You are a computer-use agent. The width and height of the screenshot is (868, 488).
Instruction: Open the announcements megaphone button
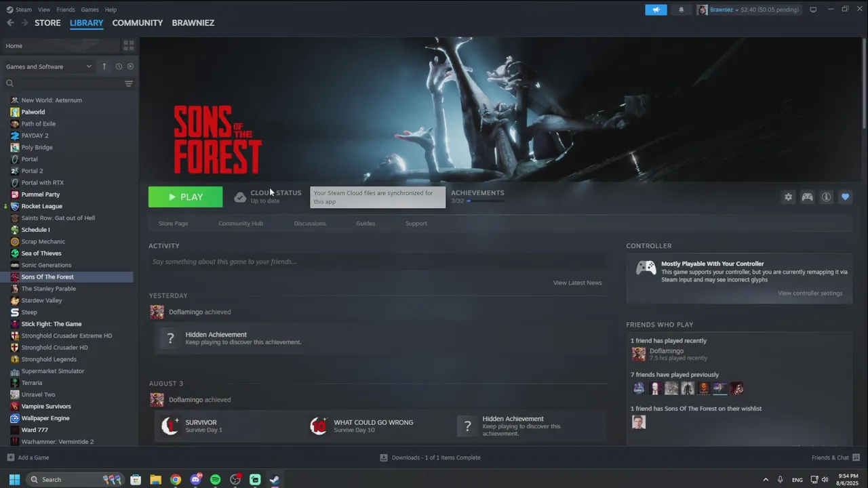tap(656, 9)
